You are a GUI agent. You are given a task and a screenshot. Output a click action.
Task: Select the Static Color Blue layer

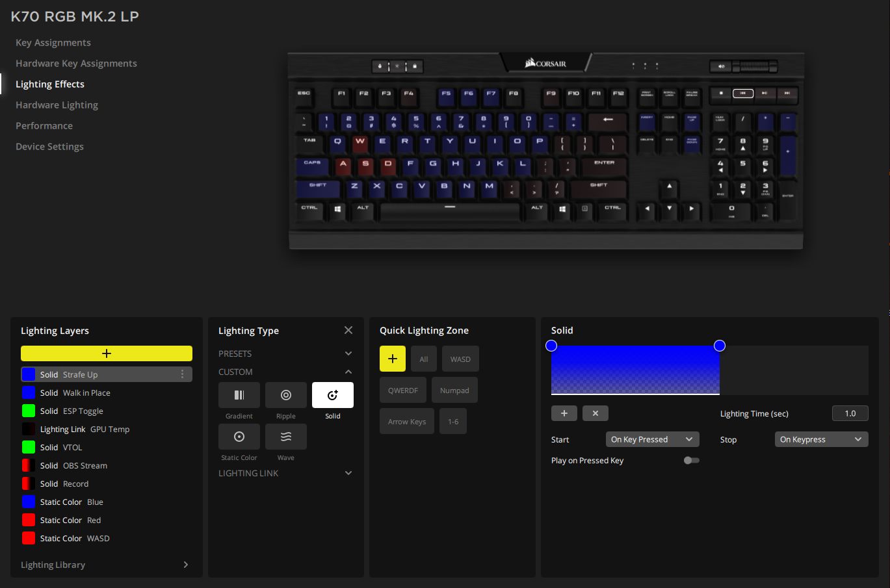pyautogui.click(x=107, y=502)
